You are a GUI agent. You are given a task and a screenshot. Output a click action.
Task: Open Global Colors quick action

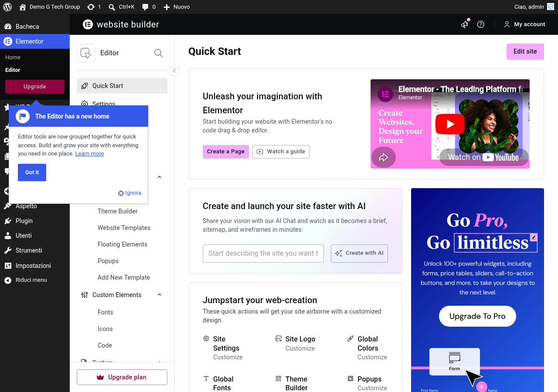(x=367, y=348)
